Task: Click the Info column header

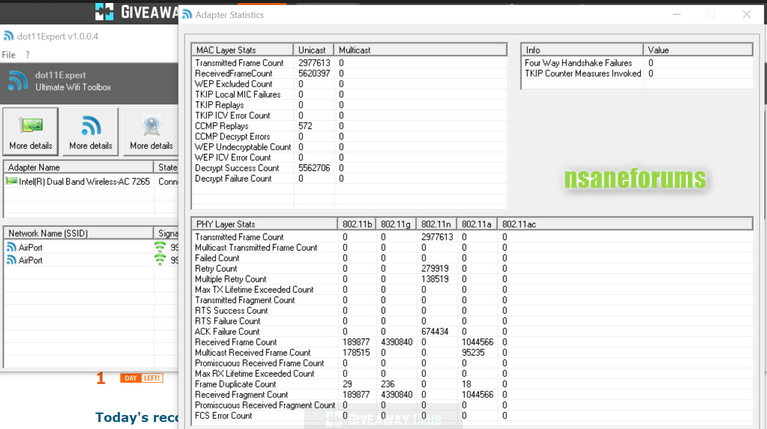Action: point(582,50)
